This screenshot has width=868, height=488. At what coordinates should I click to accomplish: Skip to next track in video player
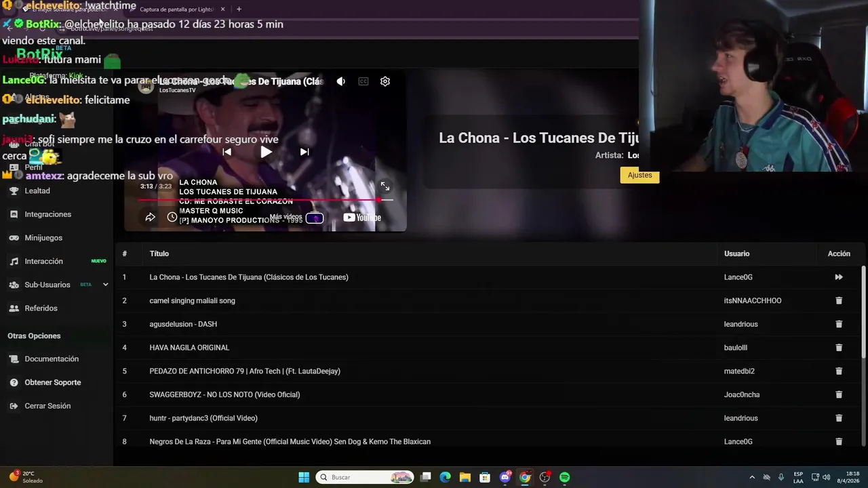click(304, 152)
